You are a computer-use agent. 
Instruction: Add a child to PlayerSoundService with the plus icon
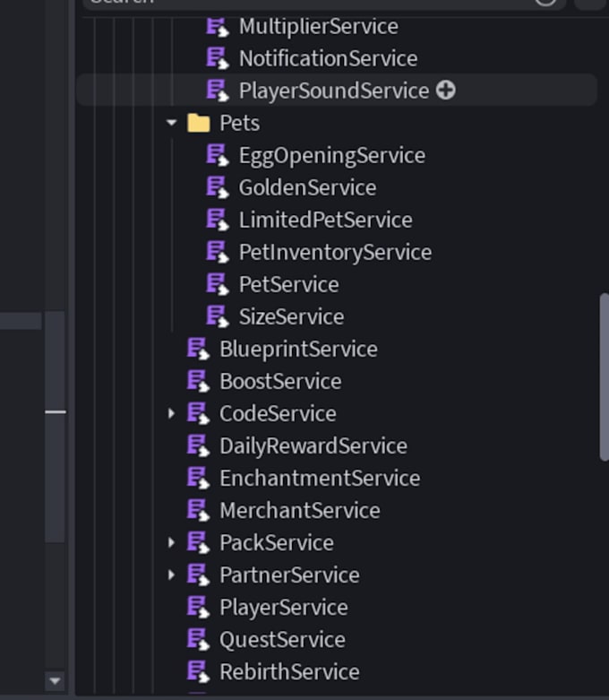pyautogui.click(x=446, y=91)
